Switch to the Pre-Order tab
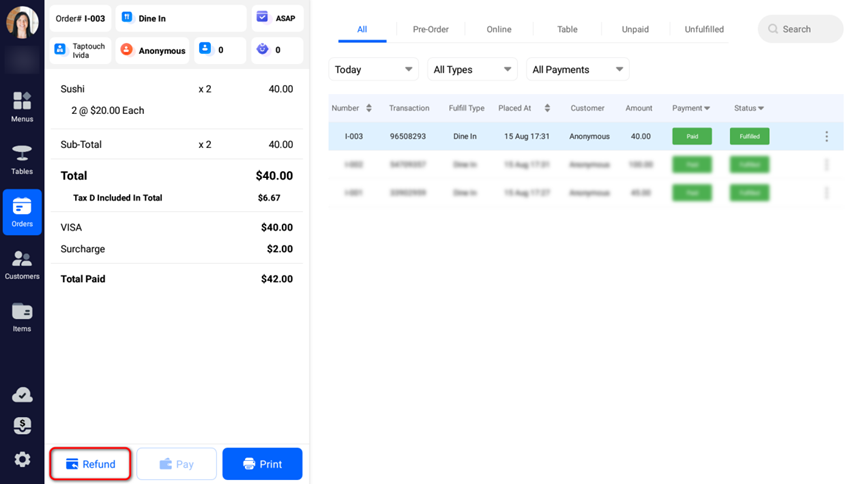 tap(430, 29)
